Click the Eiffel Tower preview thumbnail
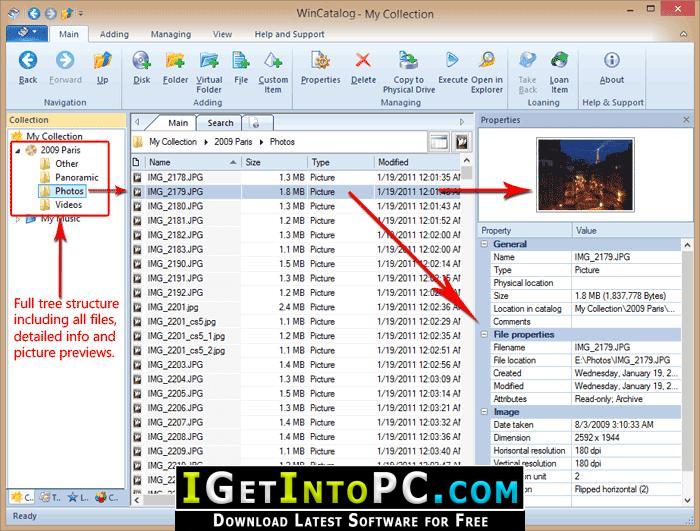Viewport: 700px width, 531px height. point(585,174)
